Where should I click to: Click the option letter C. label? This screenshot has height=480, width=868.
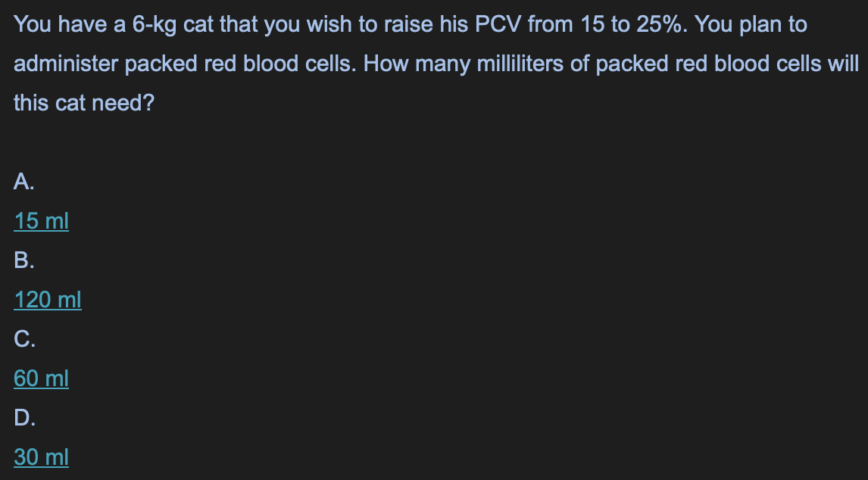tap(24, 338)
